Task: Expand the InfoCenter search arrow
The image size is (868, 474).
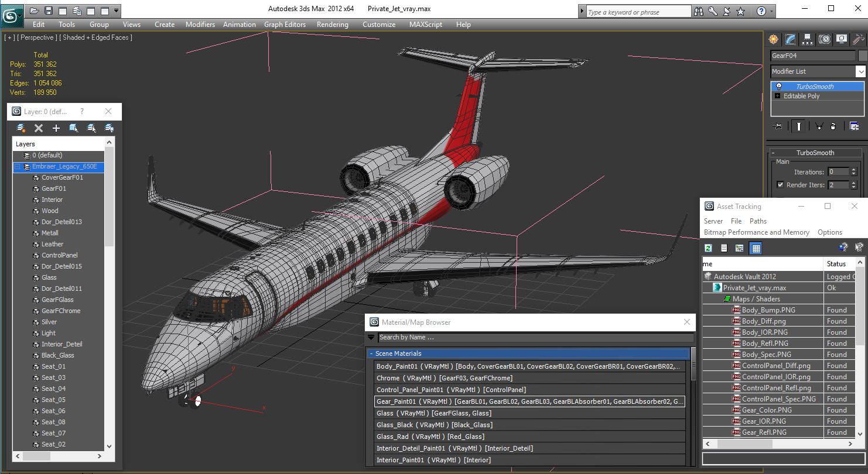Action: [581, 11]
